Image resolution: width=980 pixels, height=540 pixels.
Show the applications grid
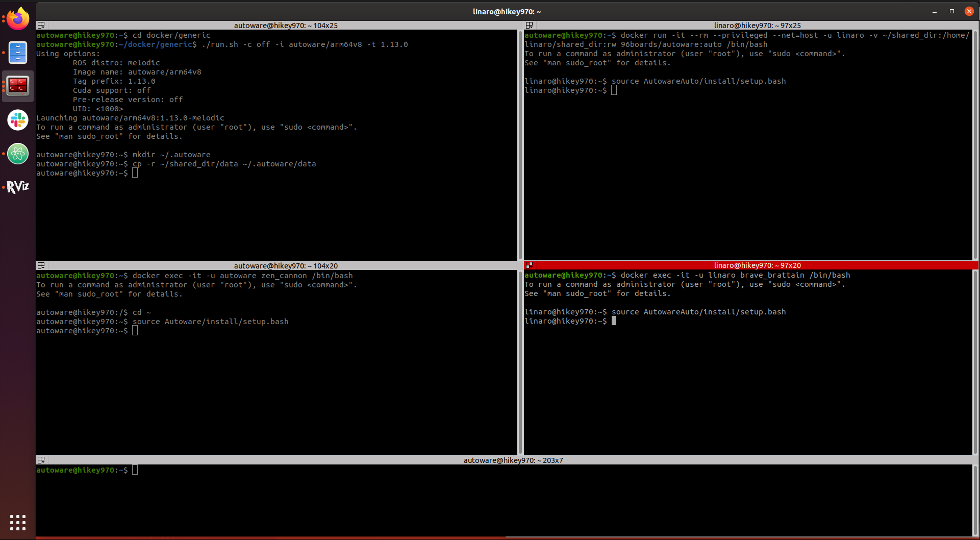18,523
